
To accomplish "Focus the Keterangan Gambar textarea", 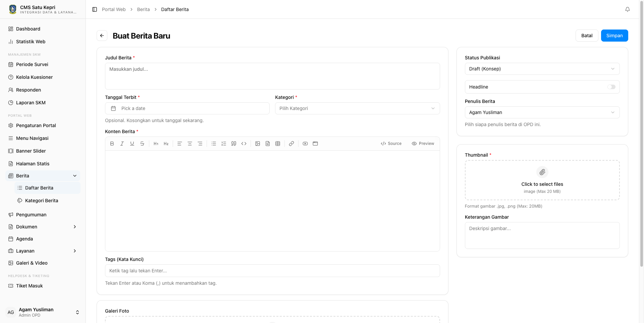I will coord(542,235).
